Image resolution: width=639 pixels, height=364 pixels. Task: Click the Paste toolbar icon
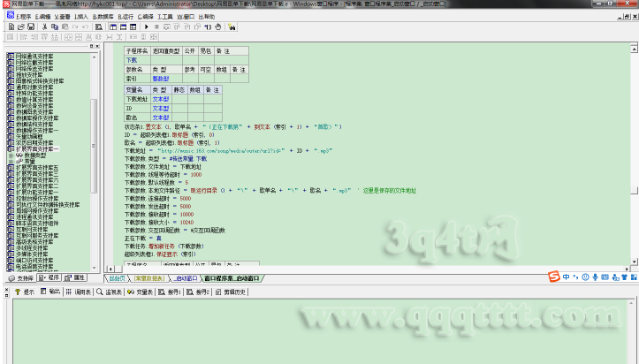(x=65, y=27)
